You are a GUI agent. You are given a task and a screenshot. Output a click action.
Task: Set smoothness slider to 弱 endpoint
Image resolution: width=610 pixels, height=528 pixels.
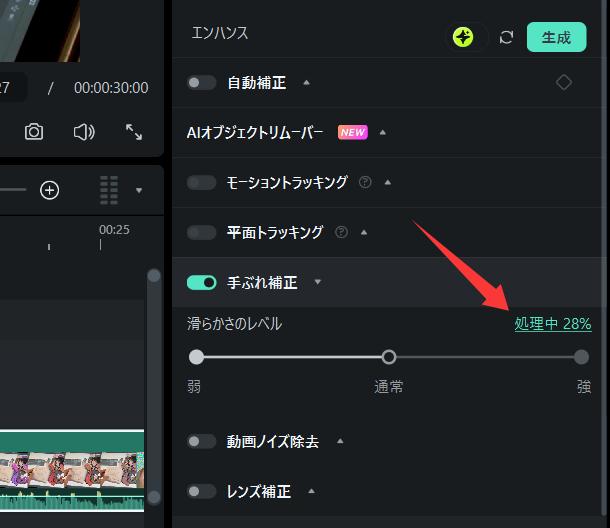click(196, 357)
